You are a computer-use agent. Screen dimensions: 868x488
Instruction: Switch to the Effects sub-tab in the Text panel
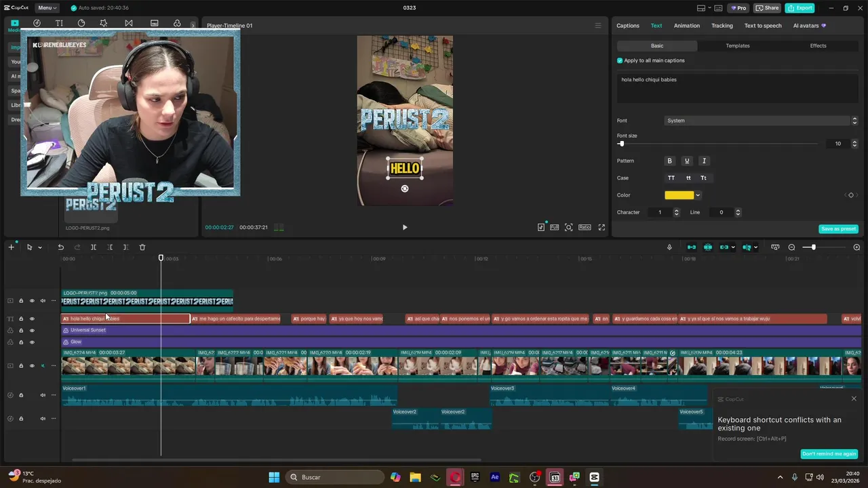click(818, 45)
